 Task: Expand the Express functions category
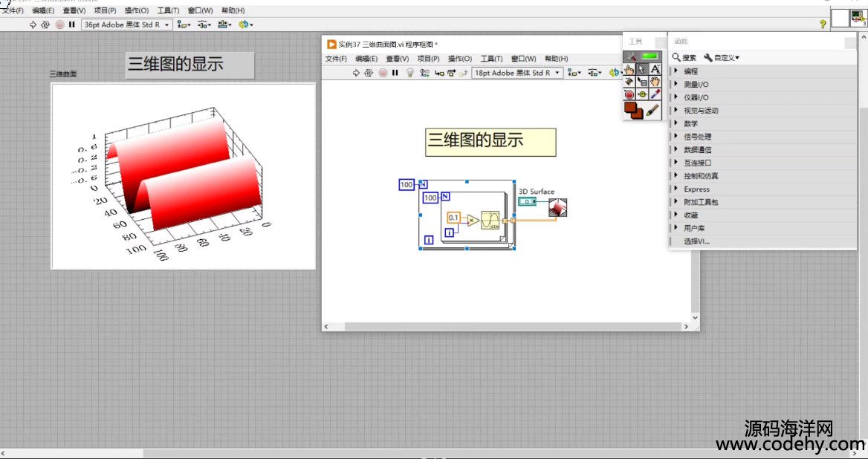pos(762,189)
